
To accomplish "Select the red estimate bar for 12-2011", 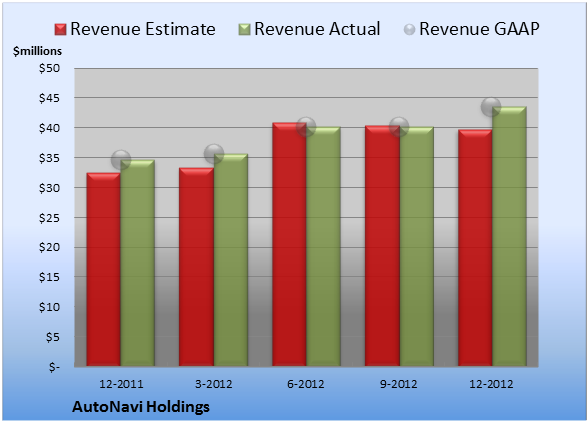I will tap(104, 269).
